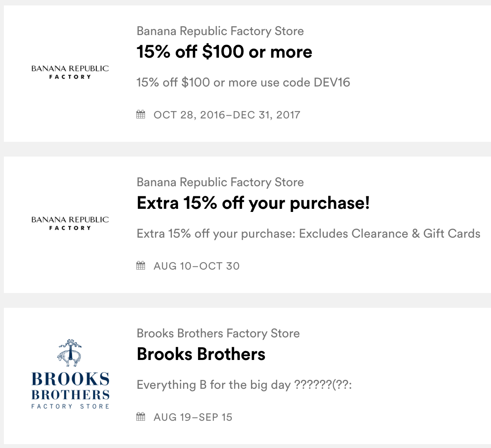Click the "AUG 19–SEP 15" date range
The image size is (491, 448).
coord(193,417)
